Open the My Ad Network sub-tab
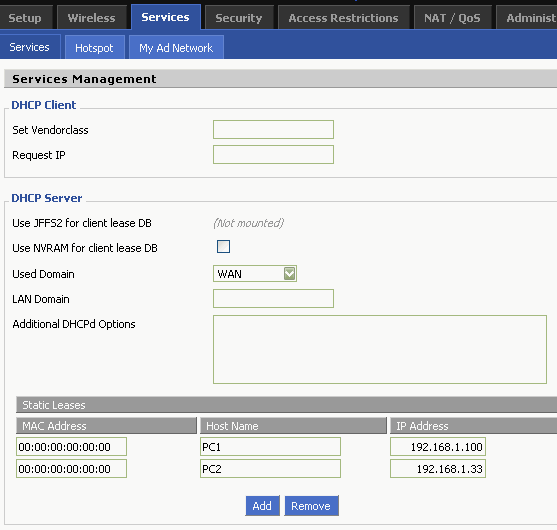The height and width of the screenshot is (530, 557). tap(176, 47)
